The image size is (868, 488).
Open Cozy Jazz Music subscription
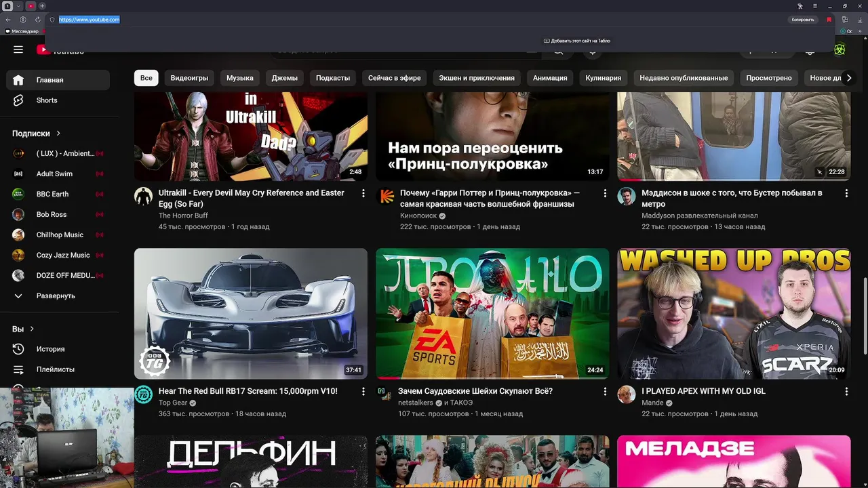coord(58,256)
